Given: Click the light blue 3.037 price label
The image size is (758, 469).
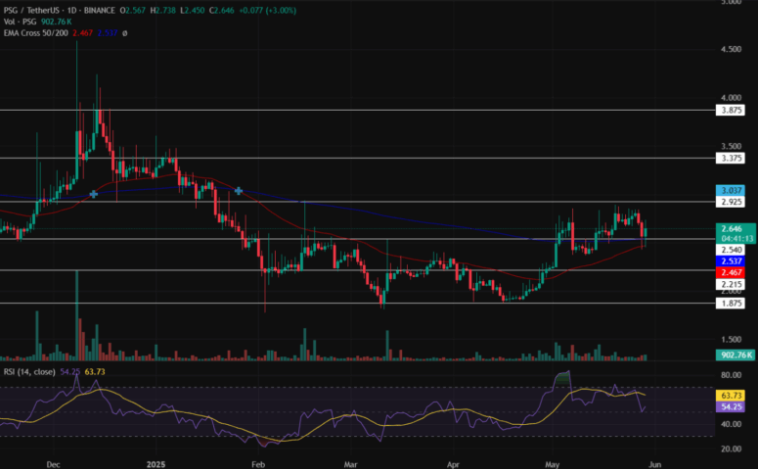Looking at the screenshot, I should tap(731, 191).
